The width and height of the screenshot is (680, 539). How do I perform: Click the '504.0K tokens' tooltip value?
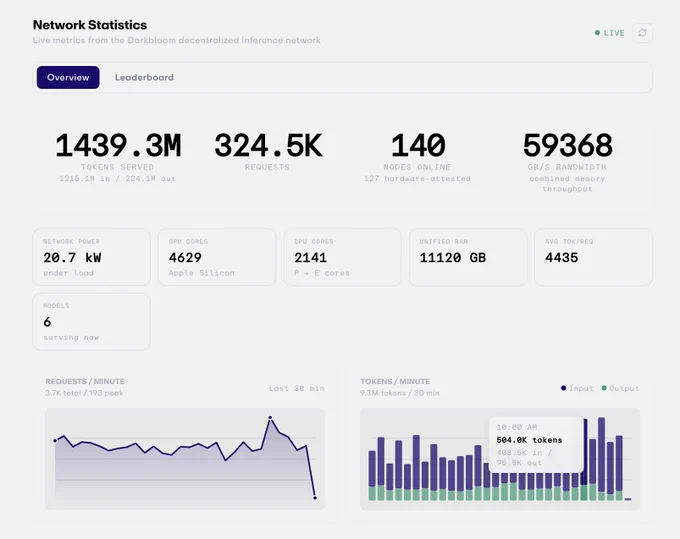click(x=529, y=440)
